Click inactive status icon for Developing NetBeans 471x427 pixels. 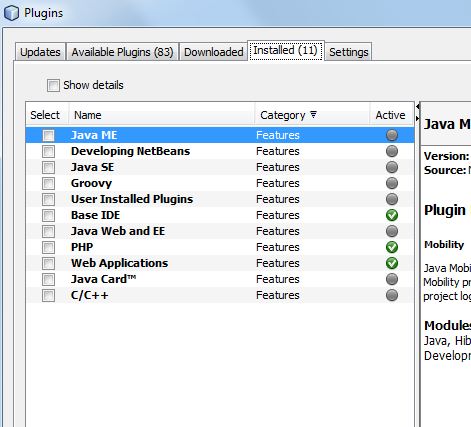point(392,151)
